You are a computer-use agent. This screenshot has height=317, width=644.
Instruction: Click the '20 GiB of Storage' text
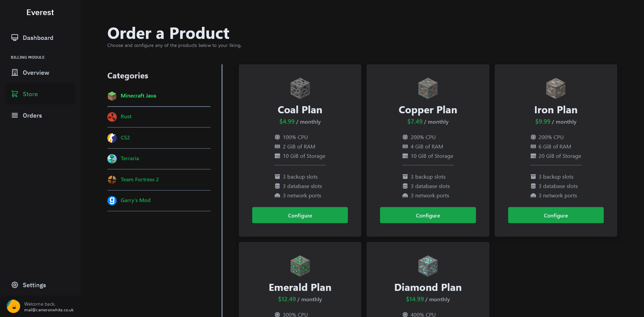[560, 156]
